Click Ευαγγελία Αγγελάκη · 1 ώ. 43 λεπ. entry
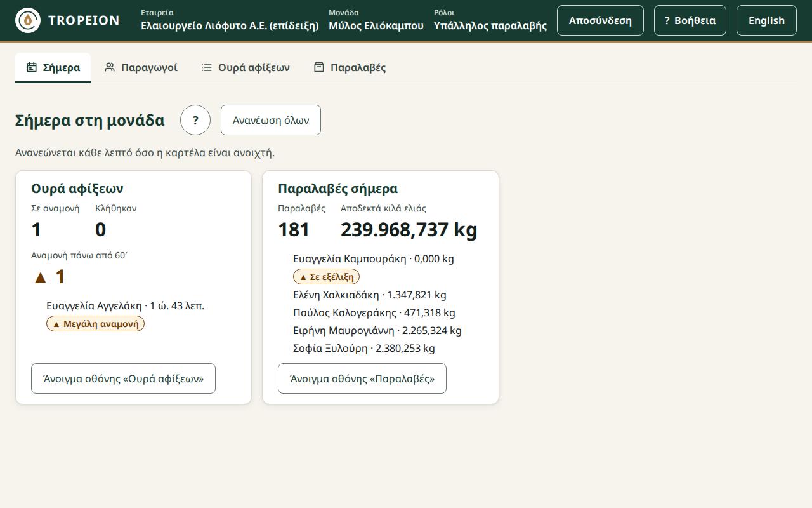The image size is (812, 508). pyautogui.click(x=126, y=305)
